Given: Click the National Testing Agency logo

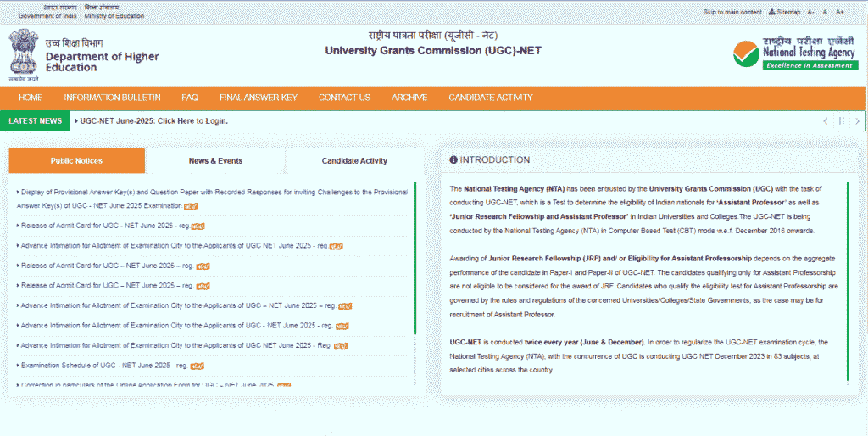Looking at the screenshot, I should pyautogui.click(x=795, y=53).
